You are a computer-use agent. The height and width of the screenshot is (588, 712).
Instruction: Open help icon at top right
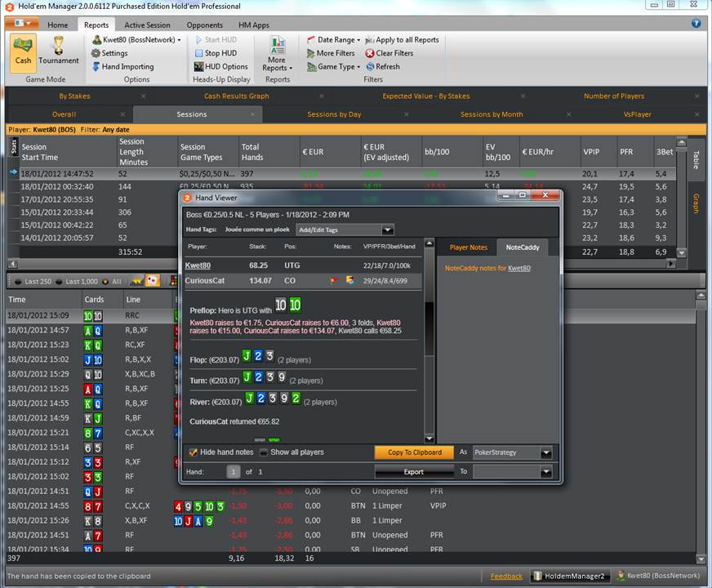(x=696, y=23)
